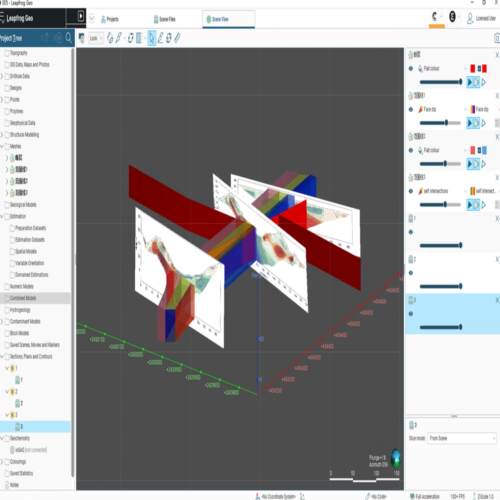Adjust opacity slider under self intersections row
The image size is (500, 500).
440,205
